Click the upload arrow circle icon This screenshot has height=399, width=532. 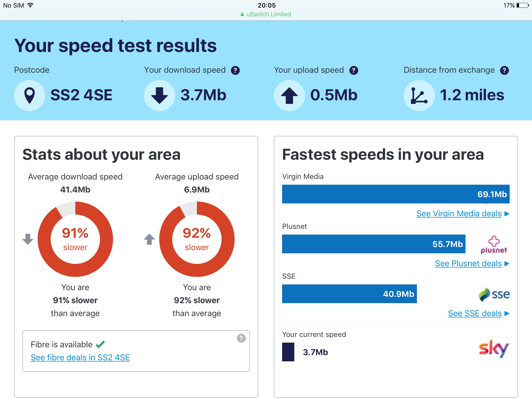click(289, 95)
